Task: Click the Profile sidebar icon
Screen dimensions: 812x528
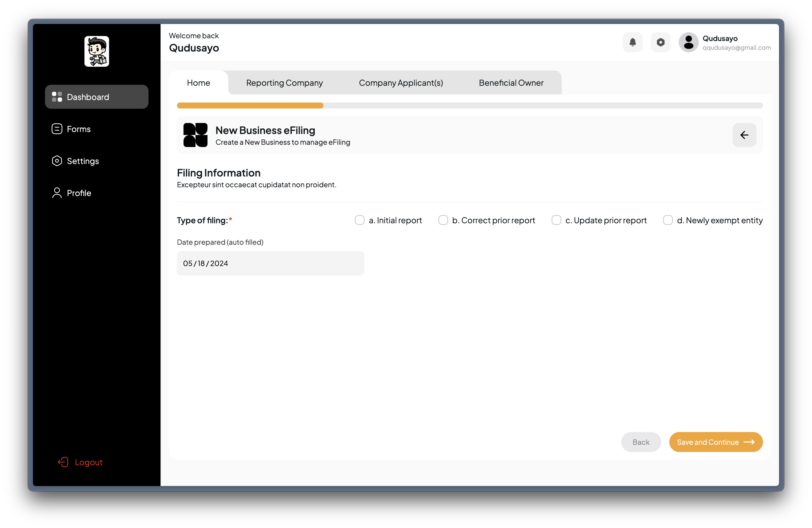Action: [57, 192]
